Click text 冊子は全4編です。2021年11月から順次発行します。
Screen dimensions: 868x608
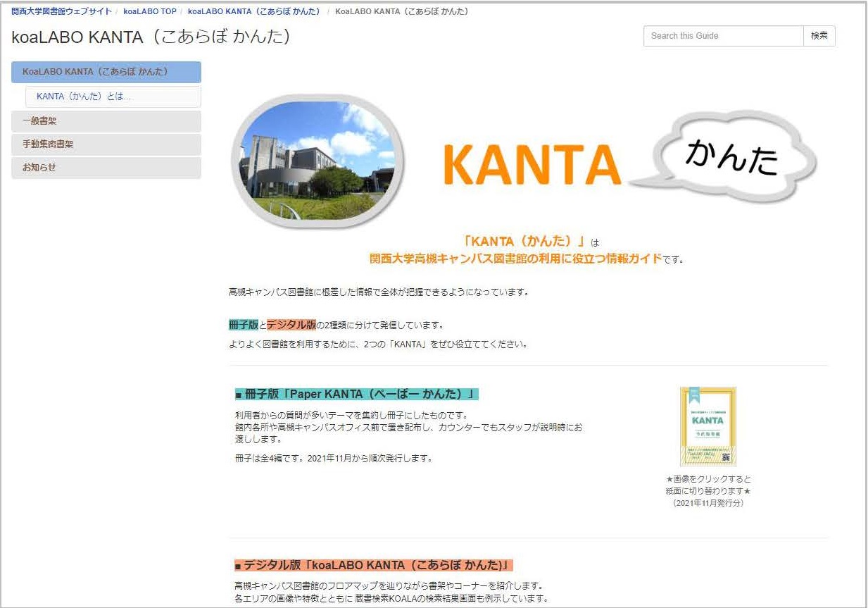click(x=333, y=458)
